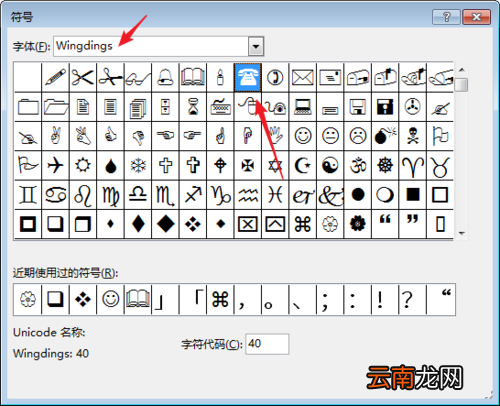Select the bomb symbol

(385, 136)
